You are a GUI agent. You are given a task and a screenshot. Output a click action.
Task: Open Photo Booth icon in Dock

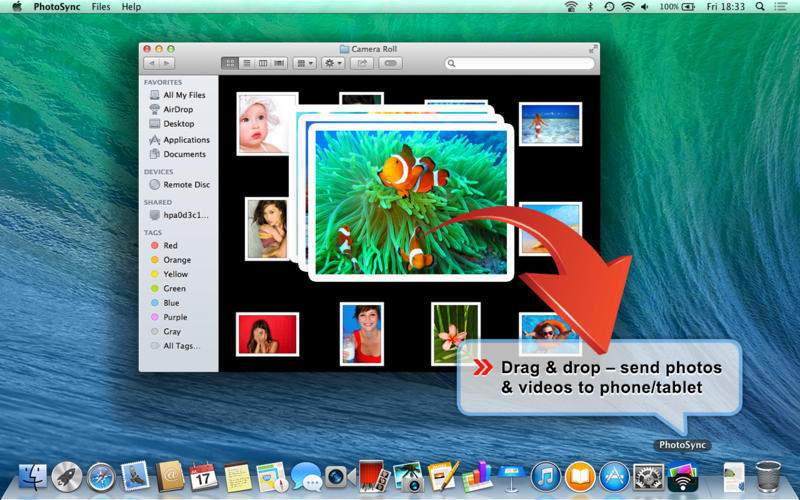374,477
